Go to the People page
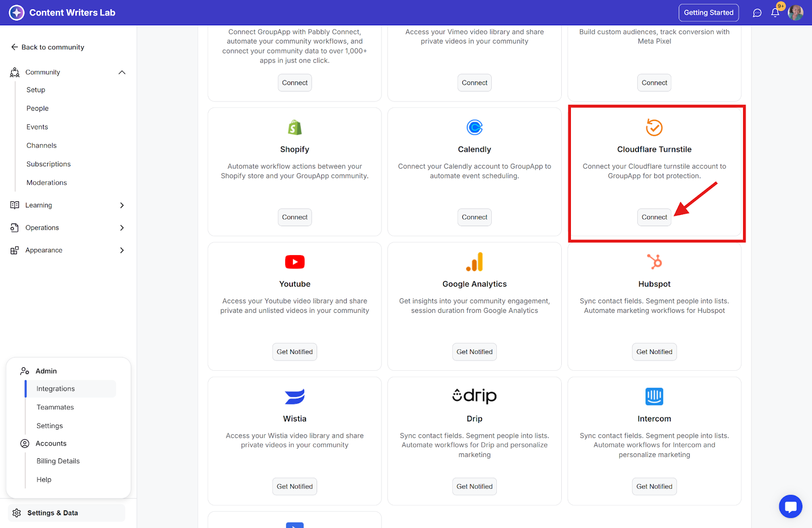The image size is (812, 528). [38, 109]
